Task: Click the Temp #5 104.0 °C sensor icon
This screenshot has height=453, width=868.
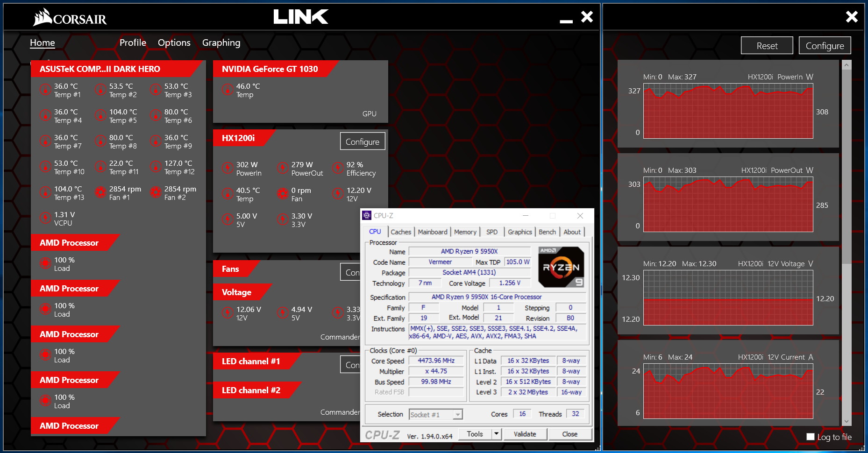Action: point(100,115)
